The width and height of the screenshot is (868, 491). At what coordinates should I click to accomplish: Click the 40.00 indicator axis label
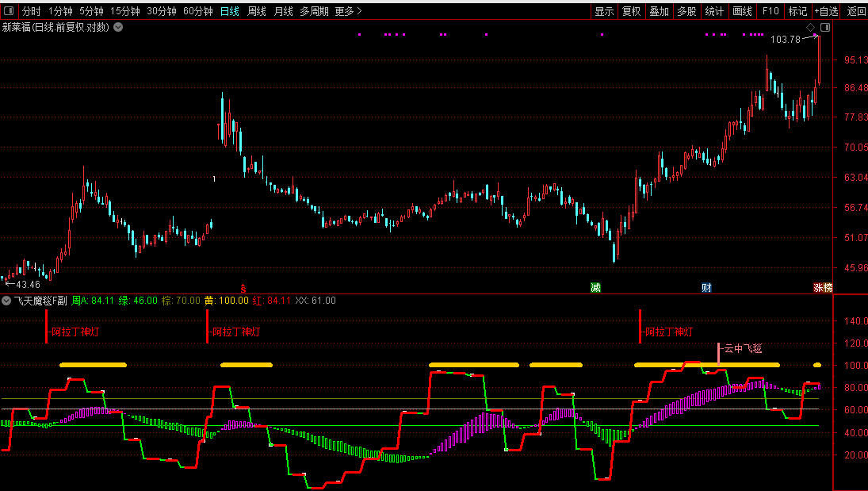point(856,433)
